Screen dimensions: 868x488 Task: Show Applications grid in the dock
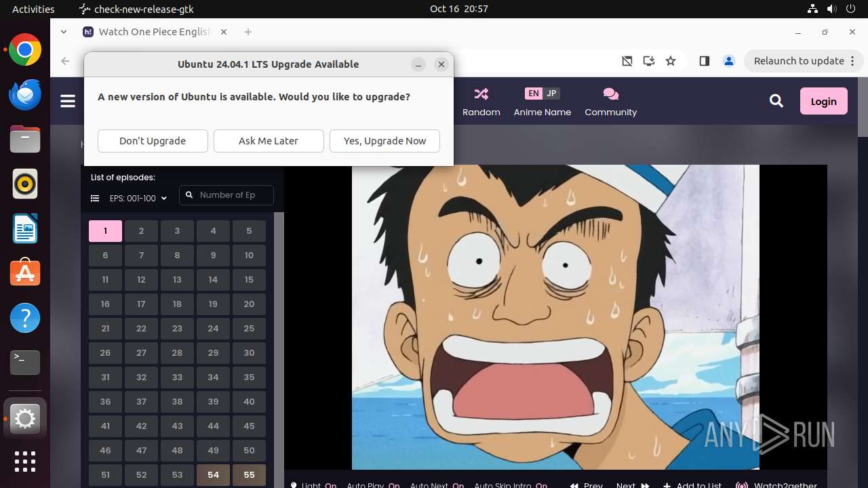[x=25, y=462]
